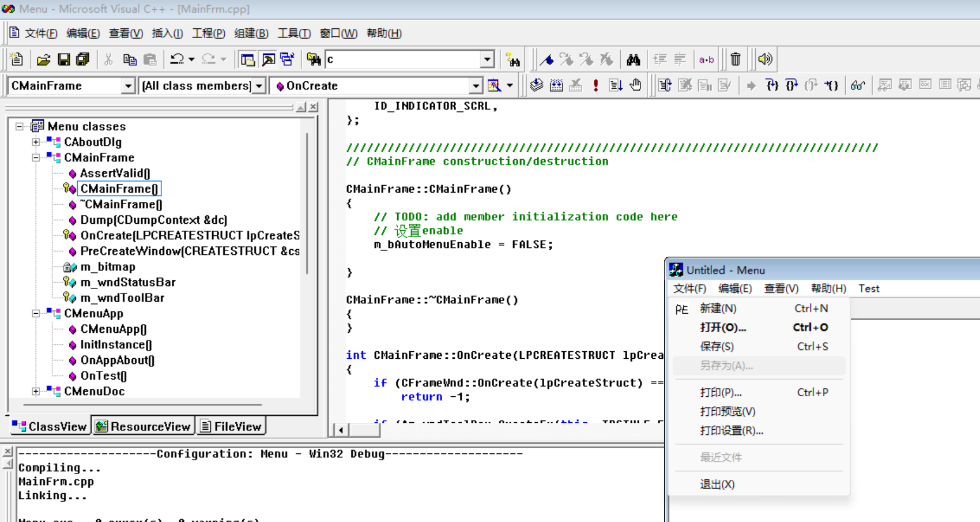
Task: Expand the CAboutDlg class node
Action: [x=36, y=142]
